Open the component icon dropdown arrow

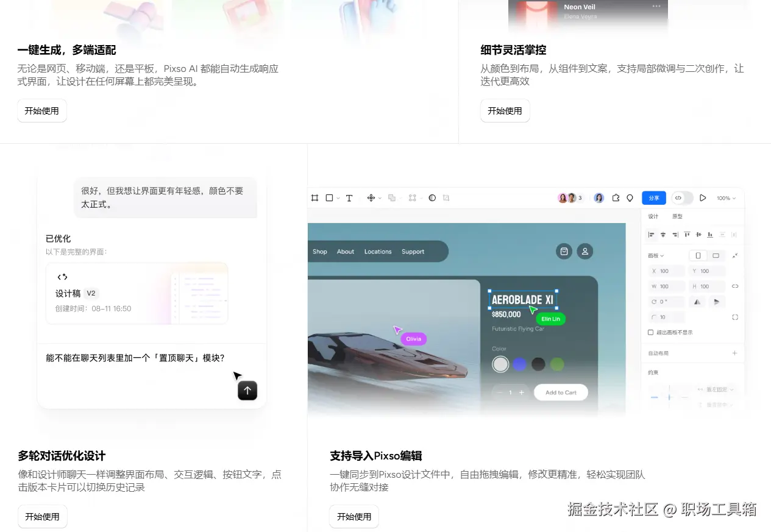pyautogui.click(x=421, y=199)
